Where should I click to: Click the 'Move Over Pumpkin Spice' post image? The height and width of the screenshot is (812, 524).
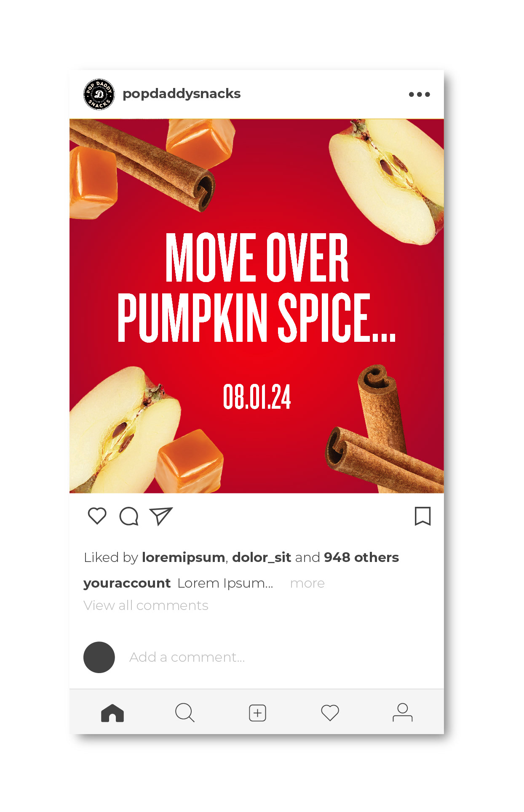pos(257,306)
